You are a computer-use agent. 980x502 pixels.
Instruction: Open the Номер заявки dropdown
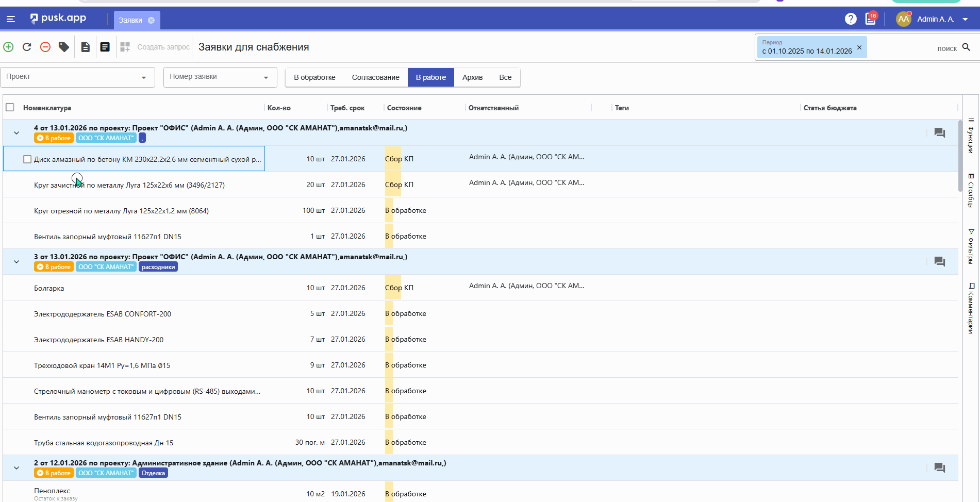220,77
